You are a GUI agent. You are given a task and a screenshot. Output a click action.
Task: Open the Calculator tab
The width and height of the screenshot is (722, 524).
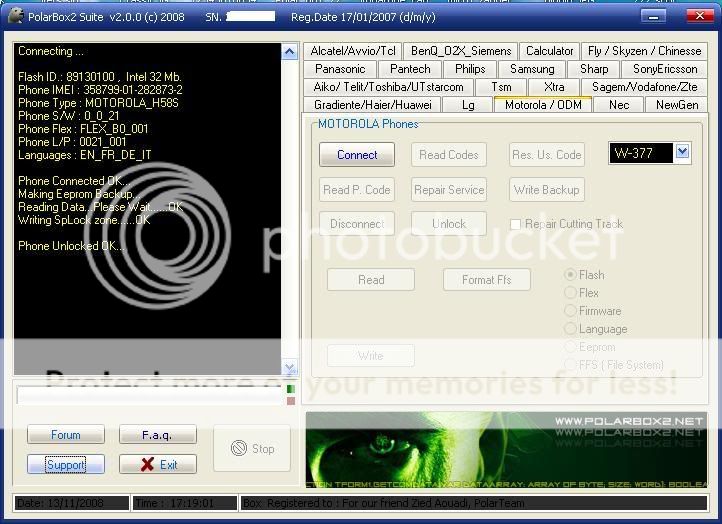[x=549, y=51]
